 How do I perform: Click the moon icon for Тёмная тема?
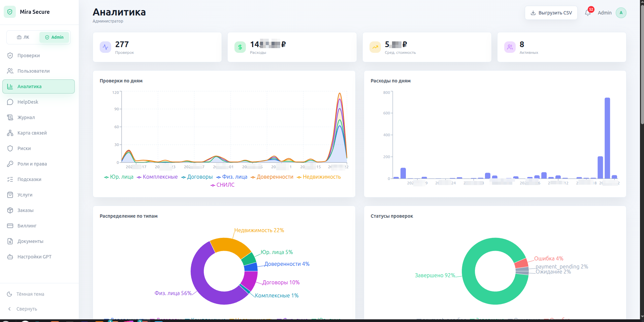[9, 294]
